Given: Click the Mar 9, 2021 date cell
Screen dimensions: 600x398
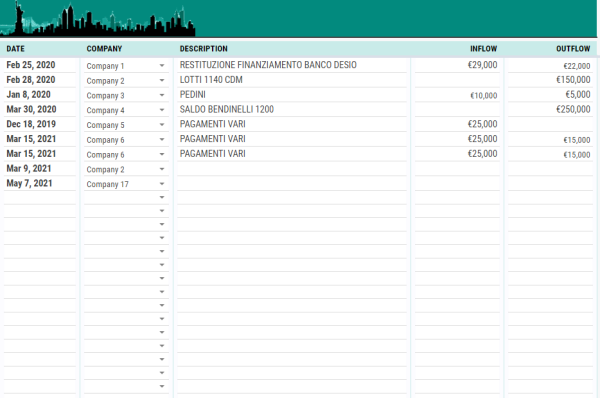Looking at the screenshot, I should tap(29, 169).
